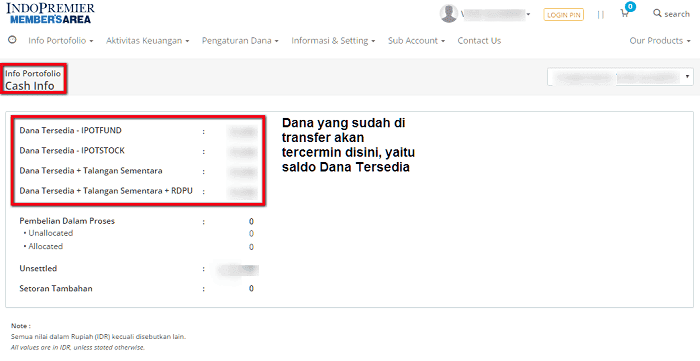
Task: Click the user avatar icon
Action: (x=448, y=13)
